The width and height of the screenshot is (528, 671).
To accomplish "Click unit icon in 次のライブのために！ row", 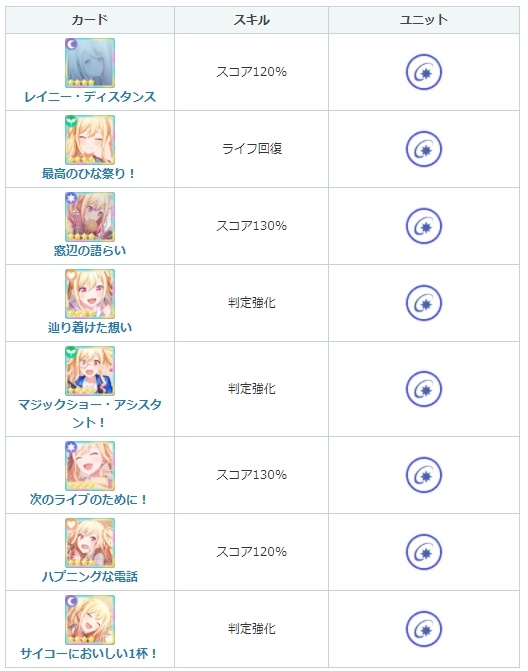I will tap(424, 475).
